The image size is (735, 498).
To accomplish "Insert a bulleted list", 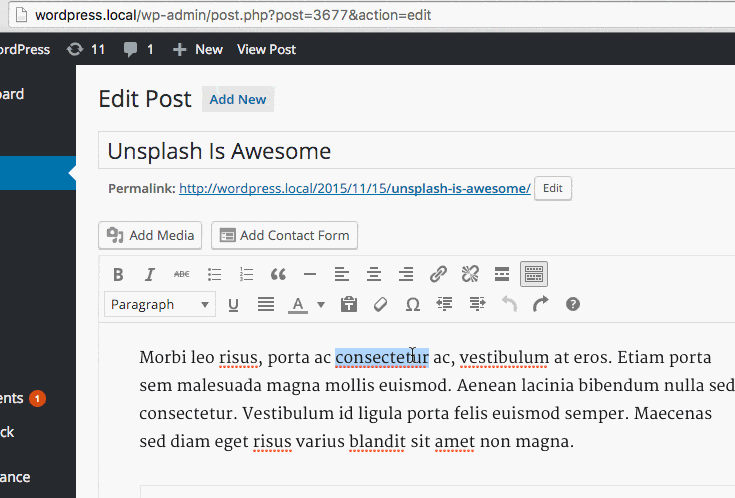I will click(x=214, y=274).
